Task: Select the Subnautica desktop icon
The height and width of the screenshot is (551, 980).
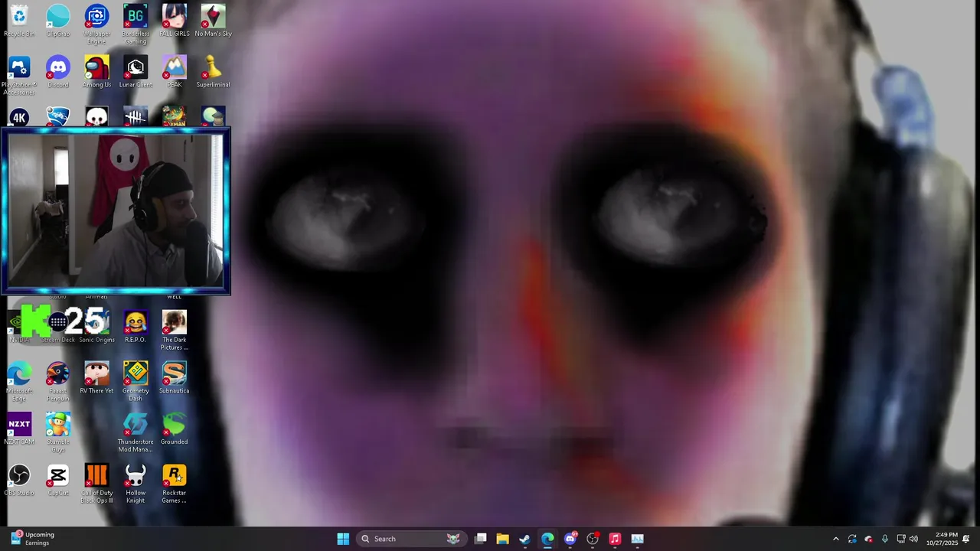Action: click(175, 378)
